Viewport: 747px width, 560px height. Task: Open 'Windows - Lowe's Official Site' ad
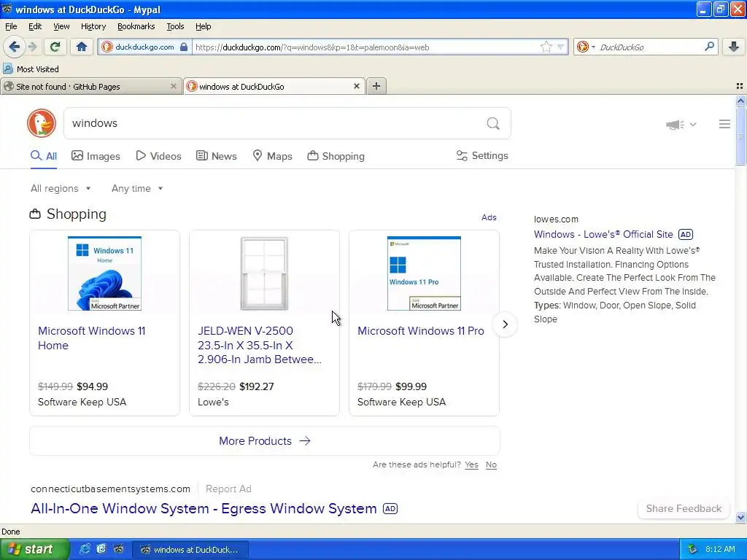pyautogui.click(x=603, y=234)
